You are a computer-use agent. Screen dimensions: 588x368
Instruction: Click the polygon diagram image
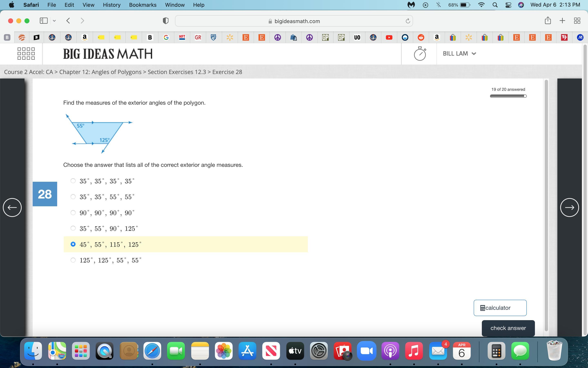pos(99,134)
